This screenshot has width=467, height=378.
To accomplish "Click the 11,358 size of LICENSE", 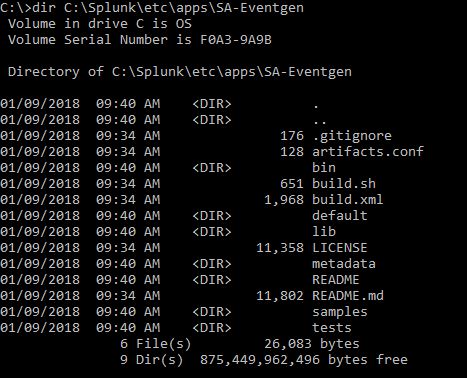I will click(x=280, y=248).
